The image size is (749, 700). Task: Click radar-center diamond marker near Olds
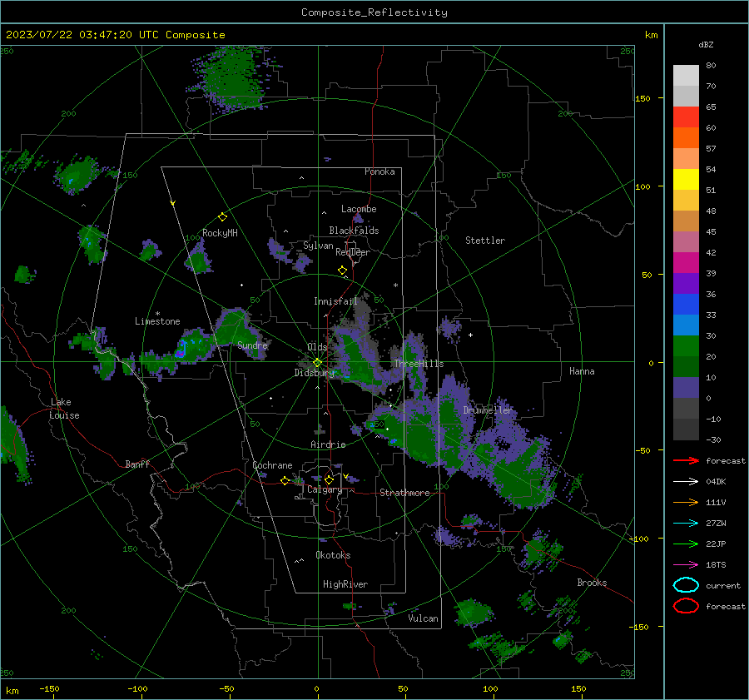317,363
